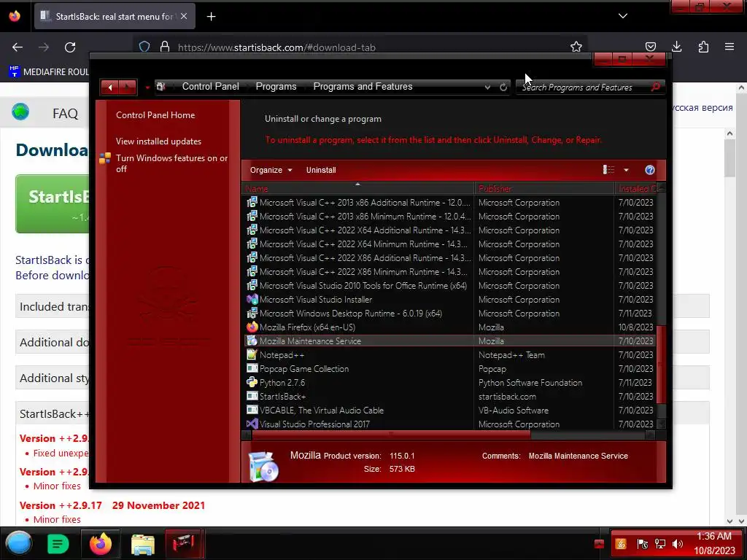This screenshot has width=747, height=560.
Task: Refresh the Programs and Features list
Action: point(503,87)
